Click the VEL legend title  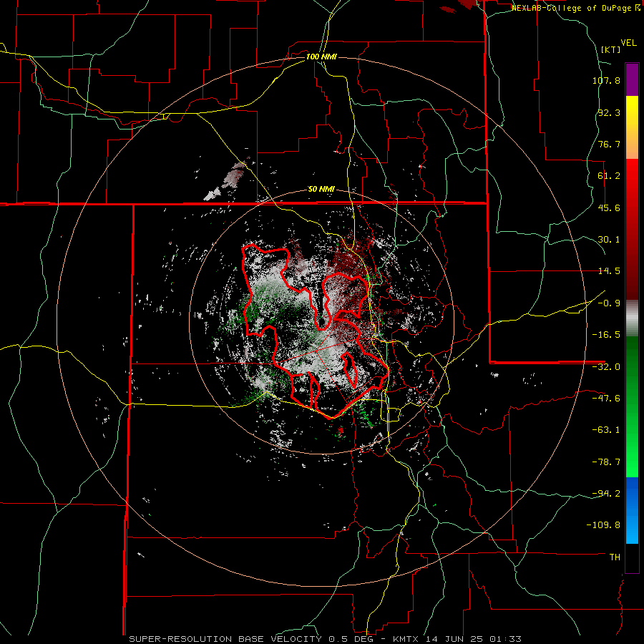point(628,43)
